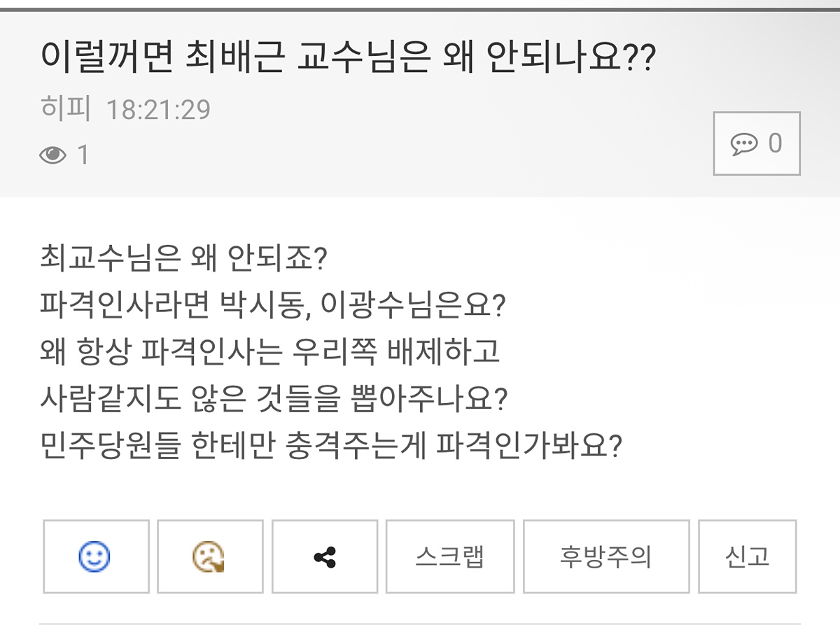Image resolution: width=840 pixels, height=625 pixels.
Task: Click the line starting '사람같지도 않은'
Action: point(274,398)
